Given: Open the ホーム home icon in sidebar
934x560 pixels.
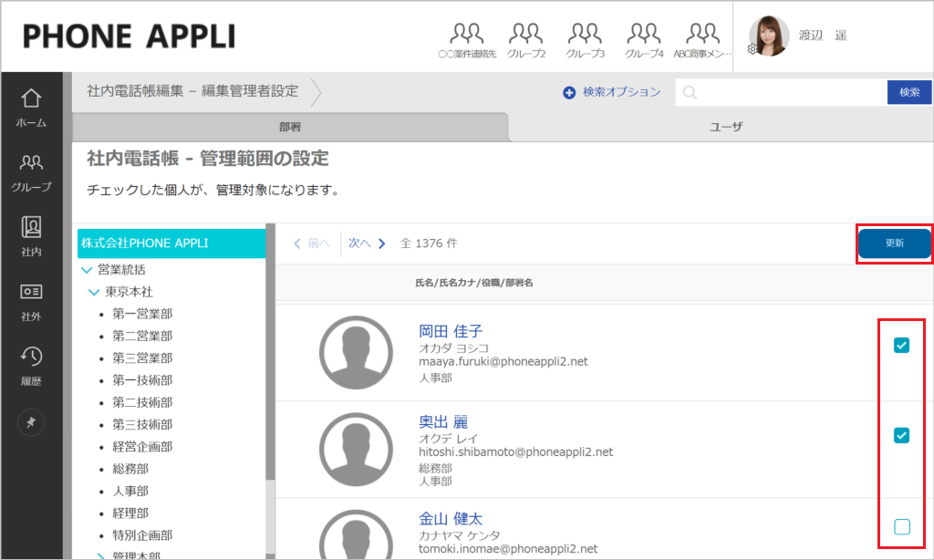Looking at the screenshot, I should tap(31, 107).
